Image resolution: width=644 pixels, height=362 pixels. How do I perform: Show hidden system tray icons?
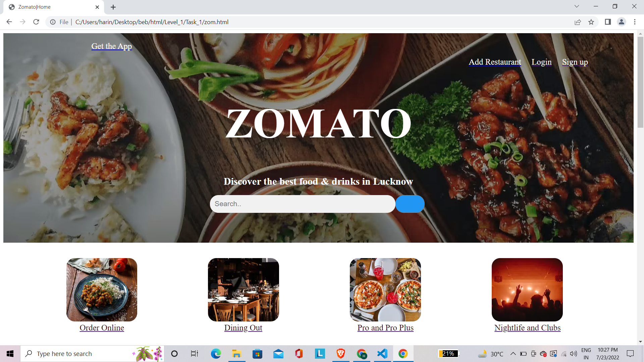tap(513, 354)
